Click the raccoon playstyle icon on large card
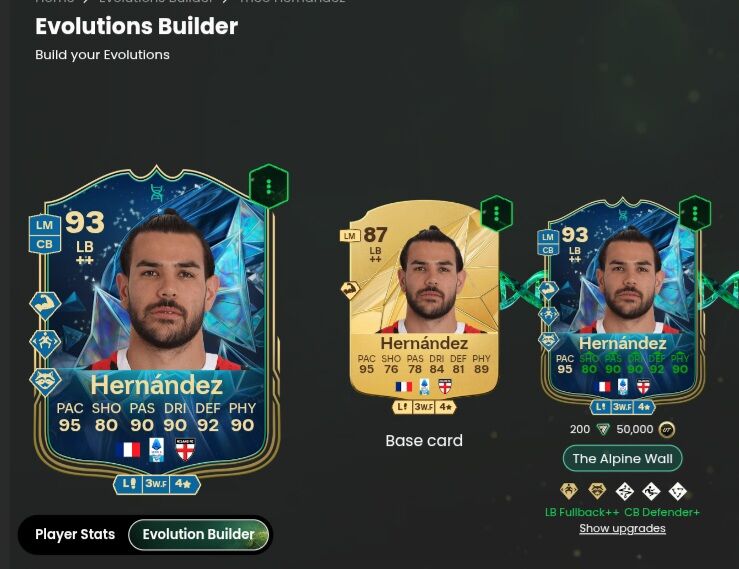 click(45, 380)
